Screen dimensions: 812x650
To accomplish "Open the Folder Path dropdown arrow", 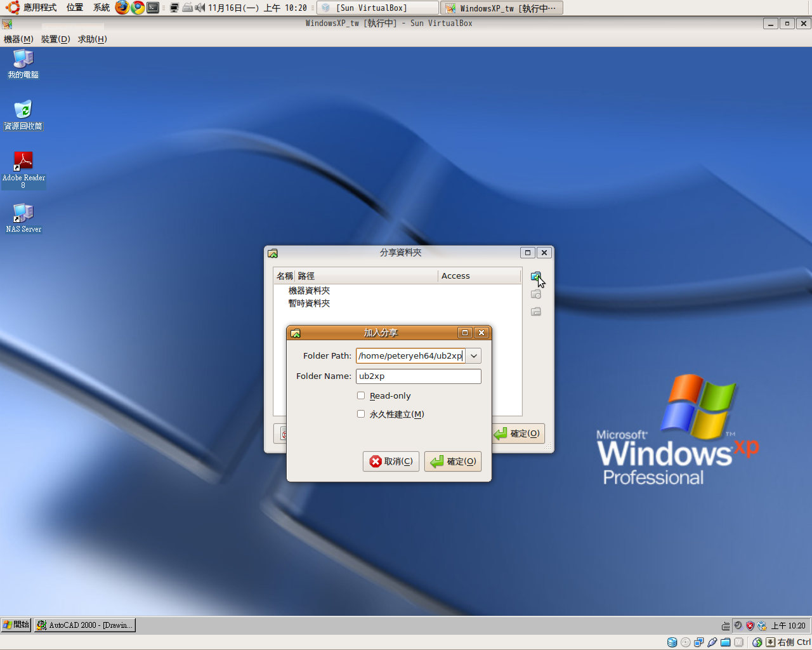I will coord(474,356).
